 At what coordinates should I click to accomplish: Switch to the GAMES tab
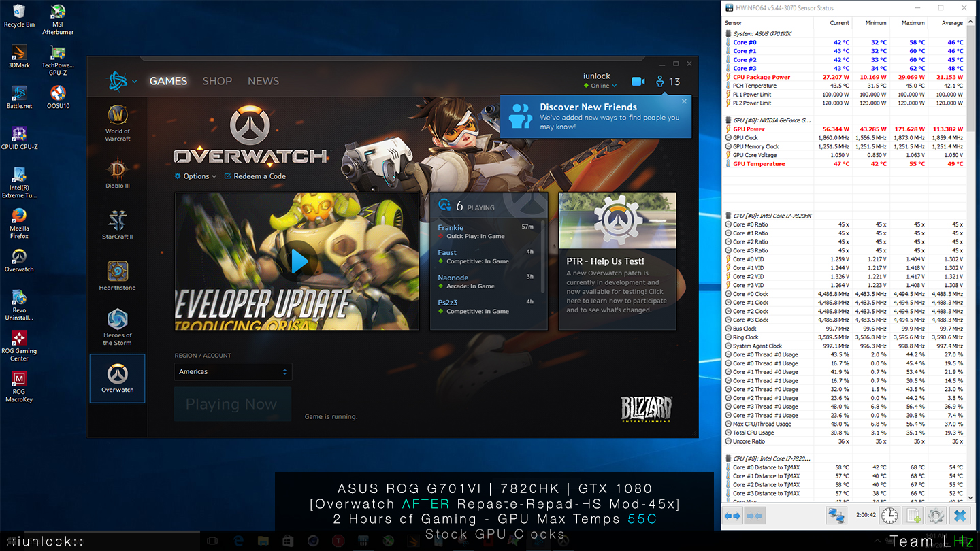168,81
